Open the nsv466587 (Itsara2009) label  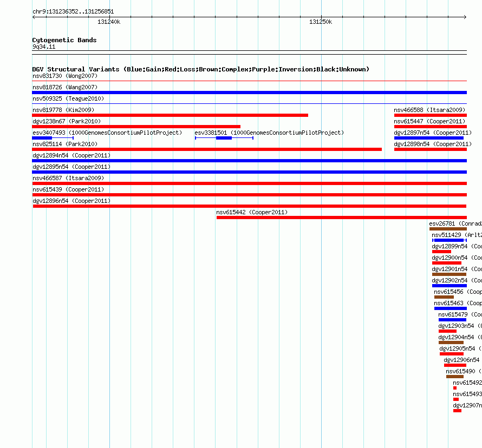[x=68, y=178]
